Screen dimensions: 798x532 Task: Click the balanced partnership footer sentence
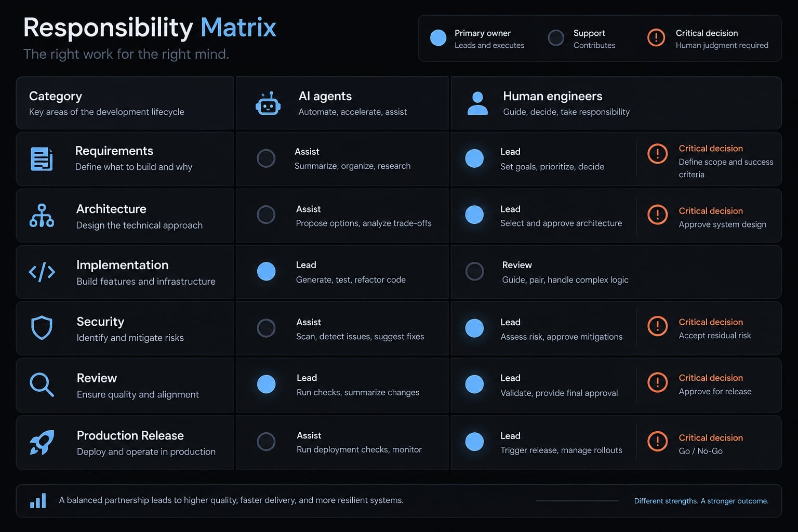pyautogui.click(x=231, y=500)
